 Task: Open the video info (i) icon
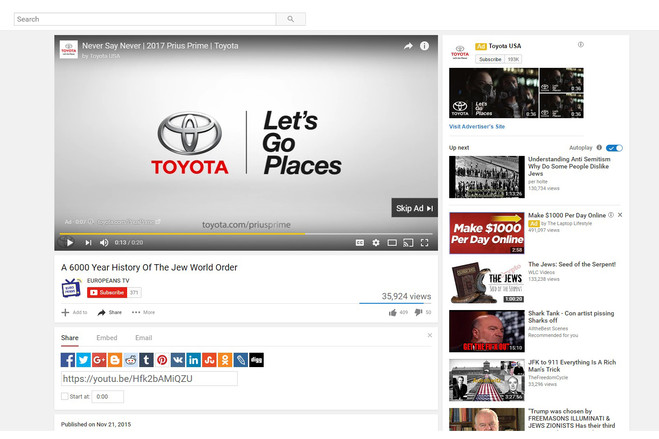point(424,46)
